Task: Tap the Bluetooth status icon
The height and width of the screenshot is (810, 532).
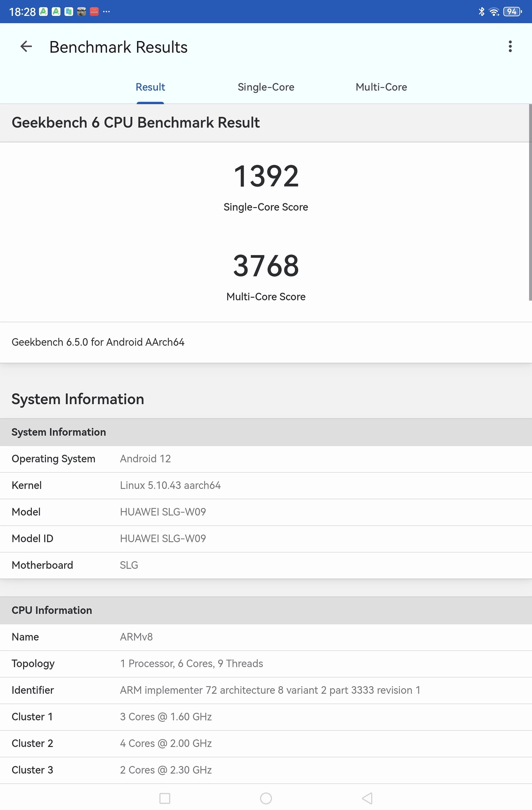Action: (481, 12)
